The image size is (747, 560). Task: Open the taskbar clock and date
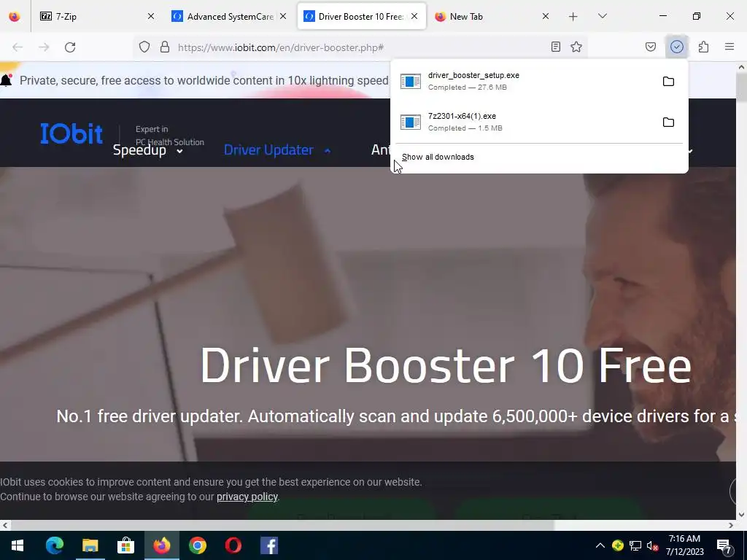tap(684, 545)
